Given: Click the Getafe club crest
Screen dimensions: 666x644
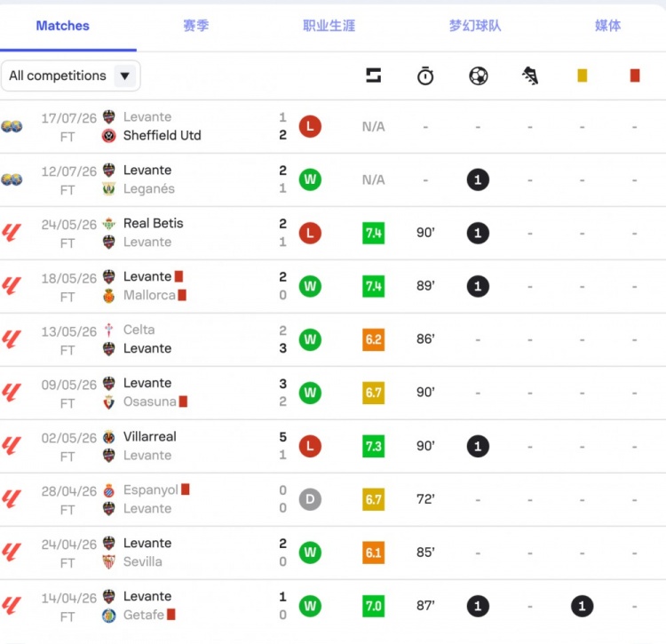Looking at the screenshot, I should (108, 615).
